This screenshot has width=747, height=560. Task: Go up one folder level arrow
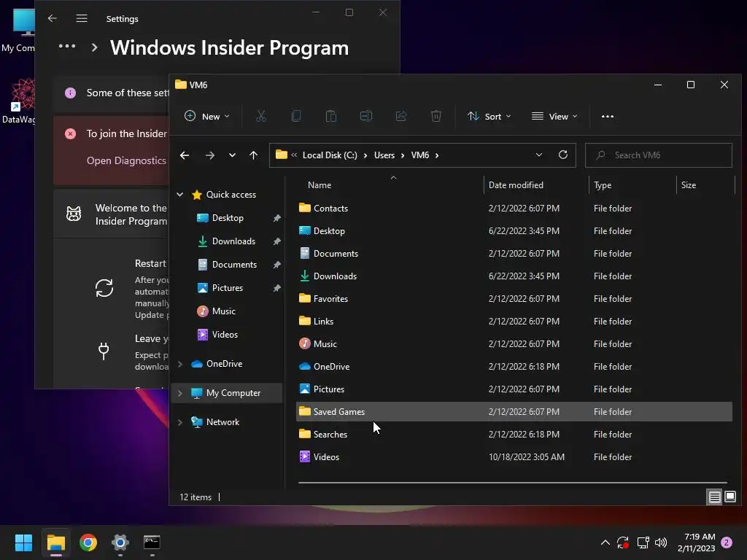click(x=253, y=155)
